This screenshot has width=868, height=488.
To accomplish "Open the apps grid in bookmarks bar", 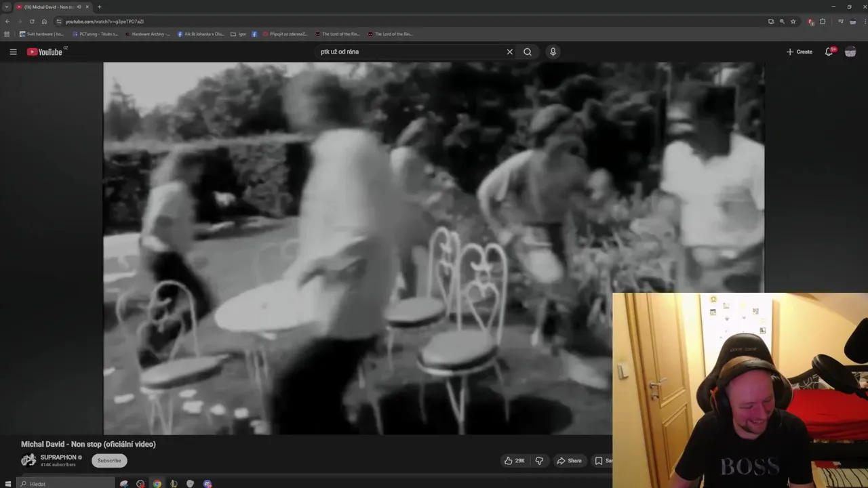I will point(7,34).
